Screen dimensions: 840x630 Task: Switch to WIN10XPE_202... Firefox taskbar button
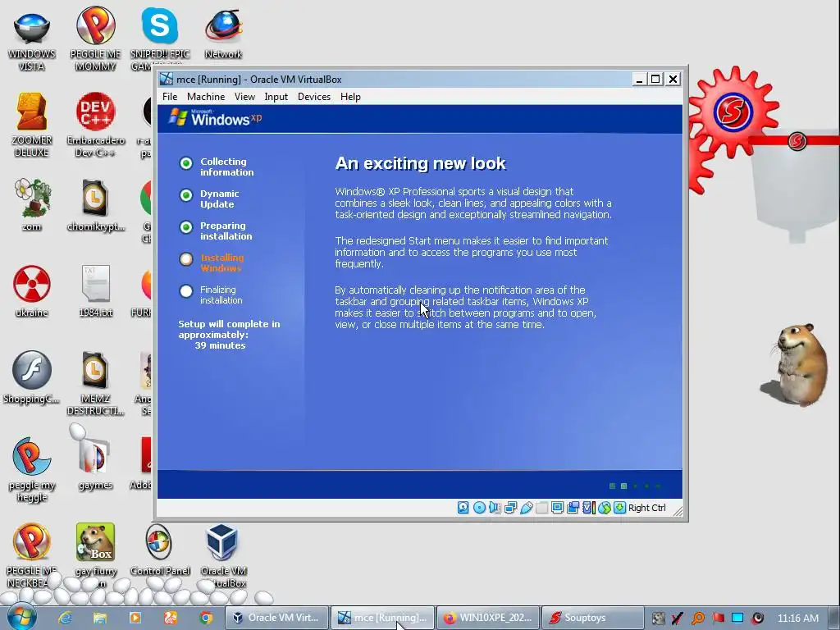(x=489, y=618)
